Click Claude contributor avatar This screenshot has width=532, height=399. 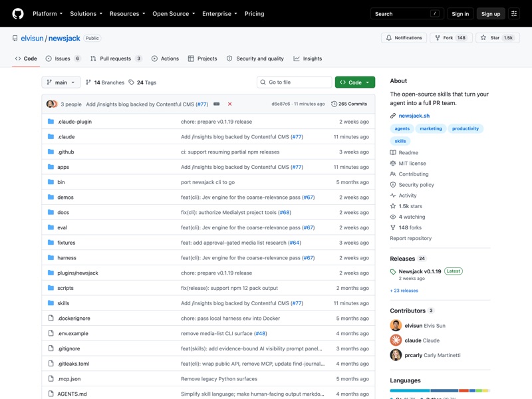pyautogui.click(x=396, y=340)
